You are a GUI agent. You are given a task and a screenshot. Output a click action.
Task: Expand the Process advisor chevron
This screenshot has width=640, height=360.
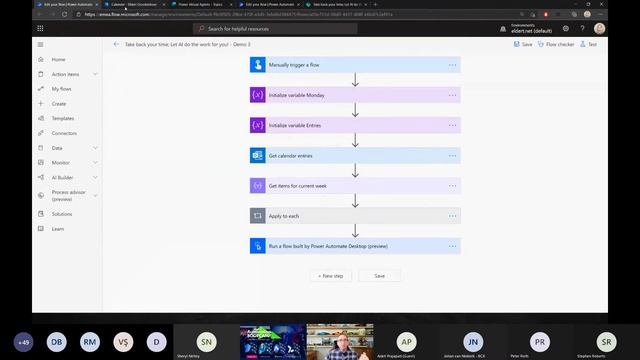coord(95,196)
